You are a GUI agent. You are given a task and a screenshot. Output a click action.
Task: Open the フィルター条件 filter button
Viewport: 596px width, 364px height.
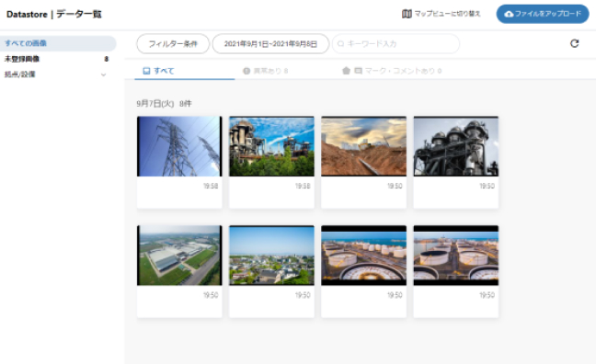coord(173,44)
